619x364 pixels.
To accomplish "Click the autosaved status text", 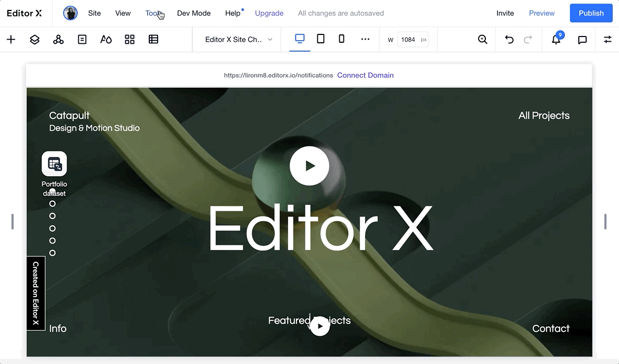I will [341, 13].
